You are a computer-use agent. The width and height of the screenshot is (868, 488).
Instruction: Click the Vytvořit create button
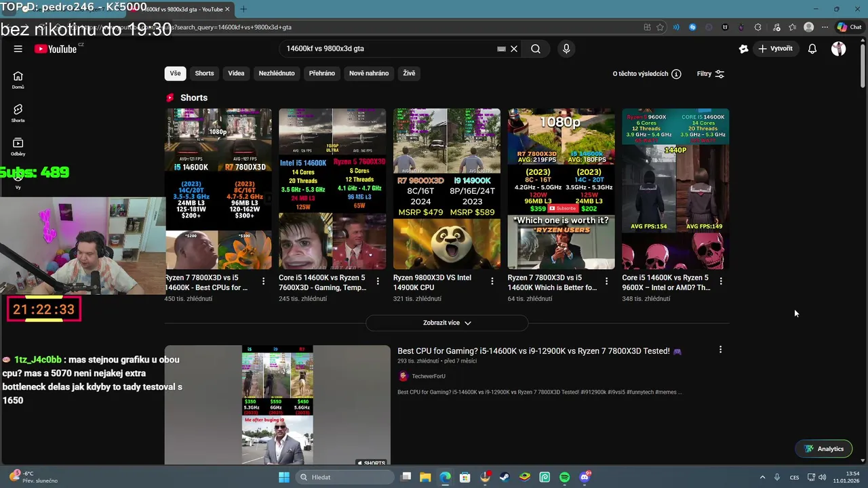[776, 49]
